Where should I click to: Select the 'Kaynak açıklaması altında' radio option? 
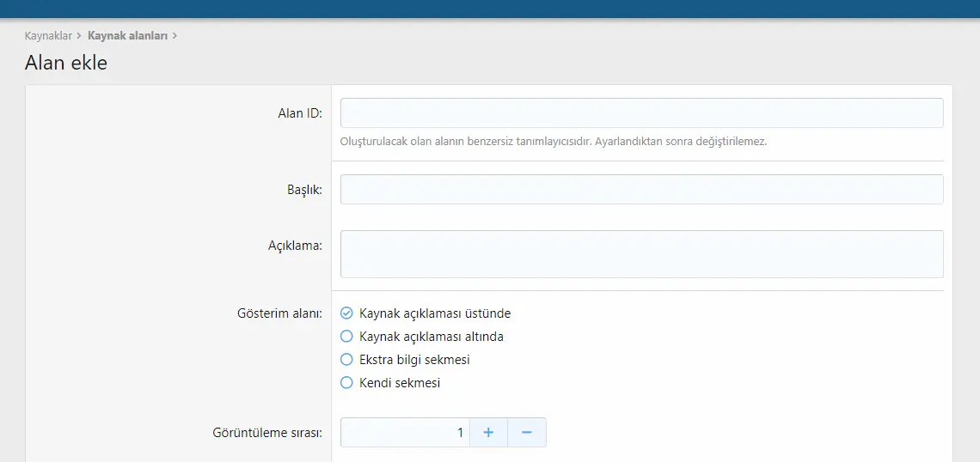(347, 337)
